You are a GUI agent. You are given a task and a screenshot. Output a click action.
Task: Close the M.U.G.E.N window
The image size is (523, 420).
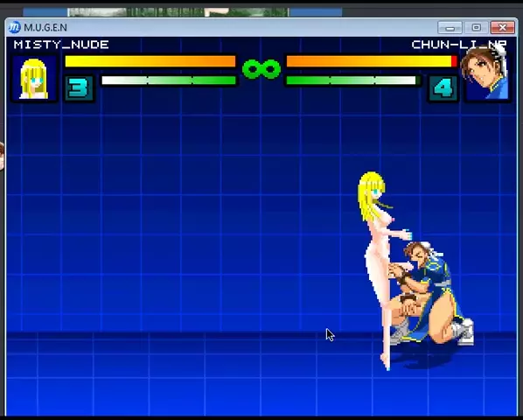pos(503,27)
